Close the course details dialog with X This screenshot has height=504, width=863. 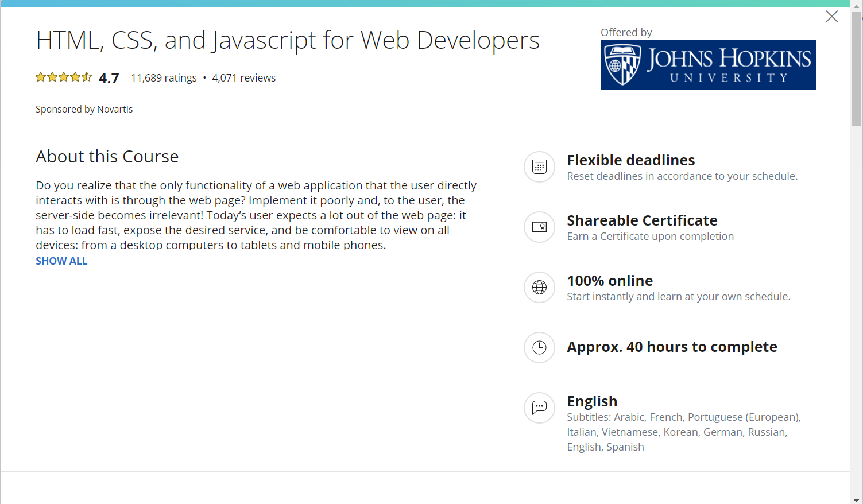[831, 17]
